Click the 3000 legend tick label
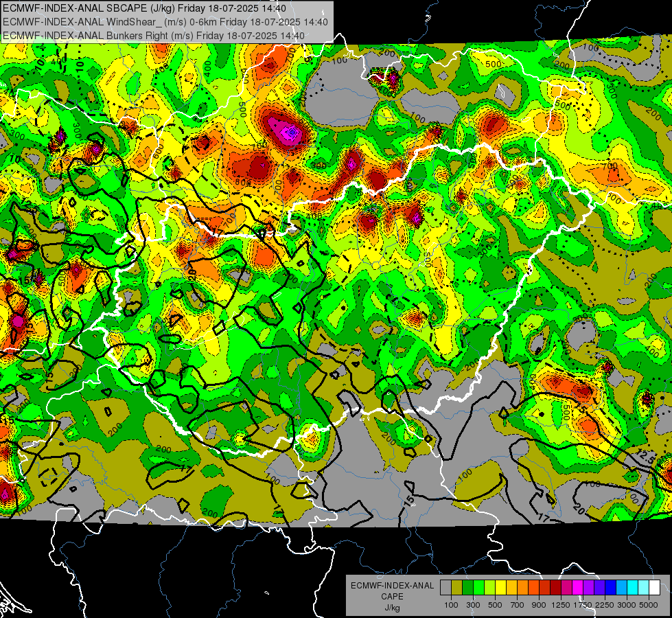Image resolution: width=672 pixels, height=618 pixels. click(x=627, y=605)
